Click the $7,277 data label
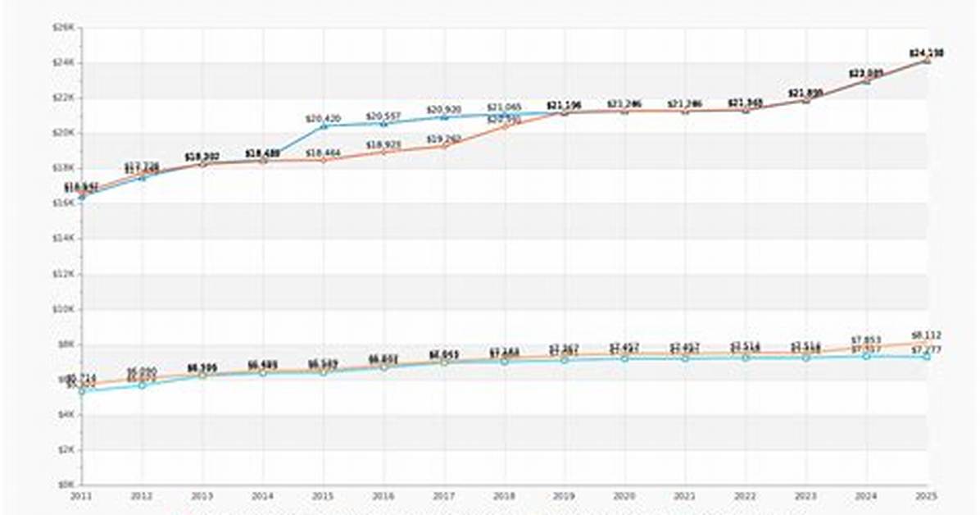 tap(926, 350)
